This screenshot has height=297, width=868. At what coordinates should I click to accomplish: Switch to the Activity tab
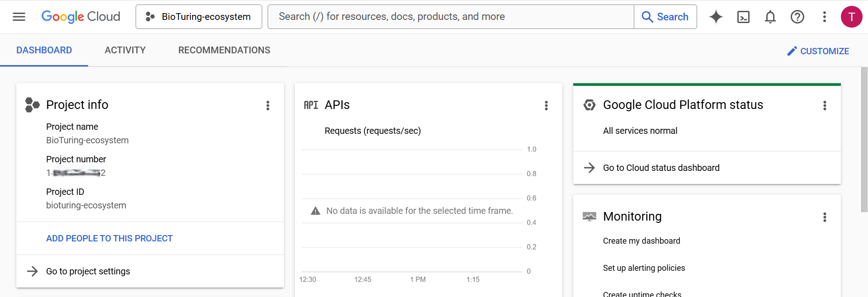pyautogui.click(x=125, y=50)
